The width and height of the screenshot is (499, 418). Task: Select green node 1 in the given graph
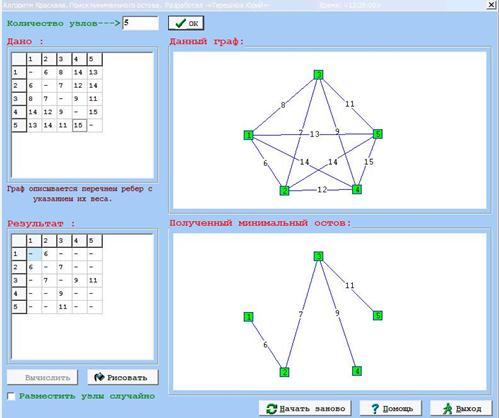tap(248, 135)
